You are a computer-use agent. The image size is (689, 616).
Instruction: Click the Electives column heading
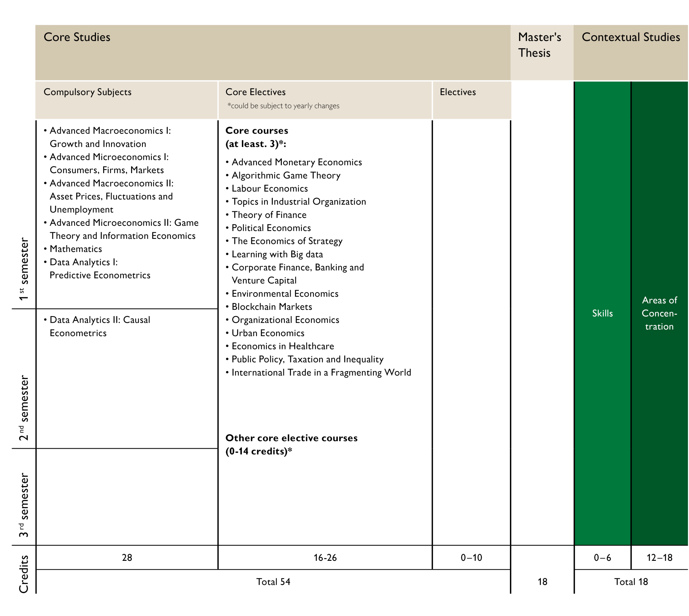click(458, 92)
